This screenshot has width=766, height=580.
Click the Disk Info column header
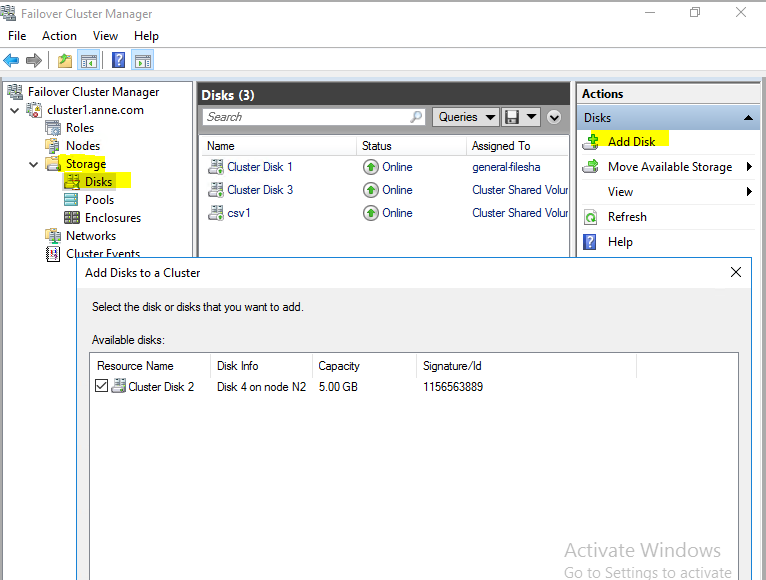coord(261,366)
